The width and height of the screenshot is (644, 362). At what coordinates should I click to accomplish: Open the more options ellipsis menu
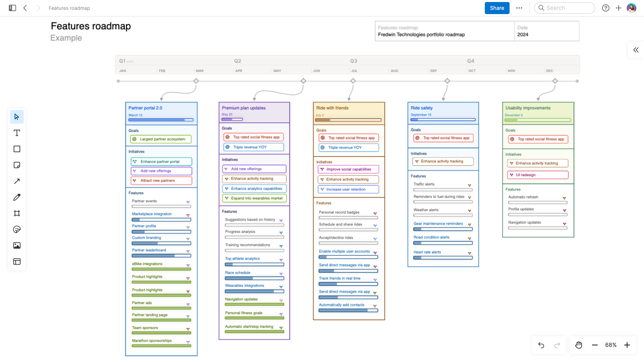(x=519, y=8)
